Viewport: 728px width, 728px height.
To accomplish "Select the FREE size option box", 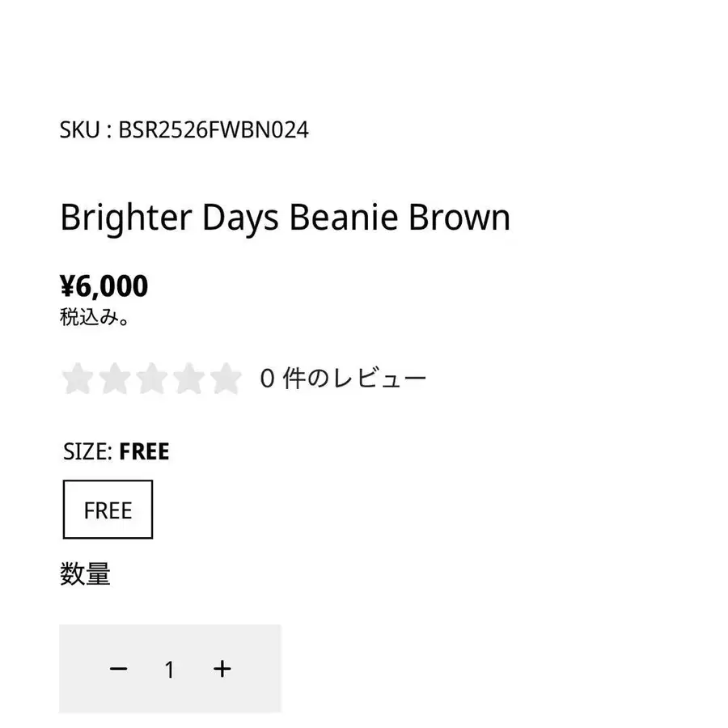I will pyautogui.click(x=108, y=510).
